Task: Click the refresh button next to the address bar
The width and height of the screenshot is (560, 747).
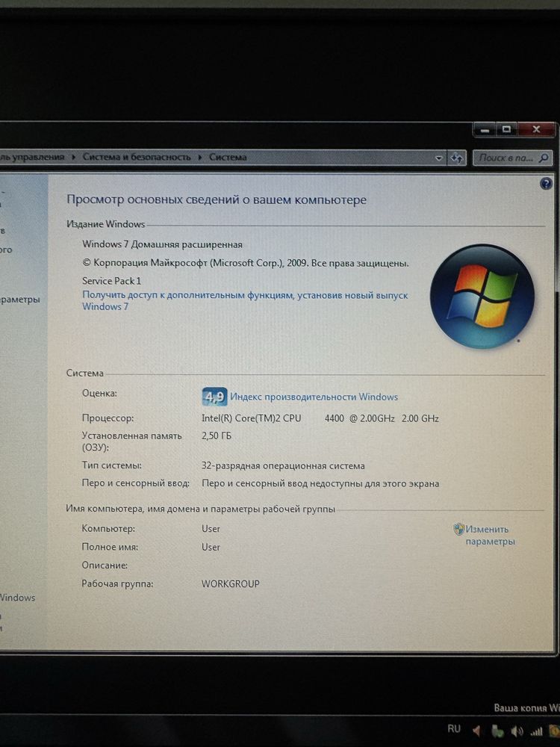Action: point(457,158)
